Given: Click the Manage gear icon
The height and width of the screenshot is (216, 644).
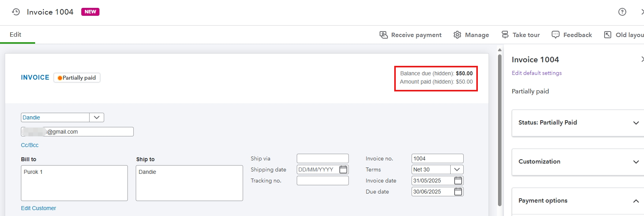Looking at the screenshot, I should (x=457, y=35).
